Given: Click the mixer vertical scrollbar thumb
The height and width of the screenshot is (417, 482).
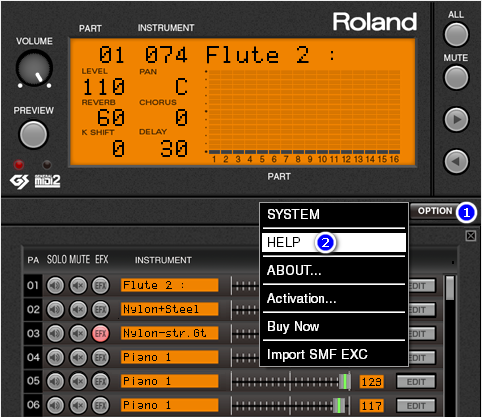Looking at the screenshot, I should (x=450, y=288).
